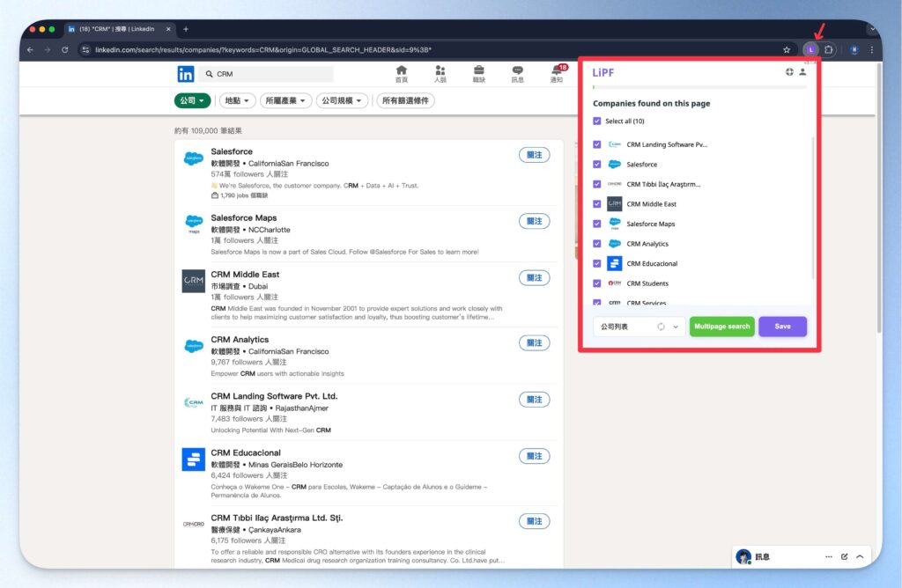902x588 pixels.
Task: Open the 公司列表 list dropdown in LiPF
Action: click(x=639, y=327)
